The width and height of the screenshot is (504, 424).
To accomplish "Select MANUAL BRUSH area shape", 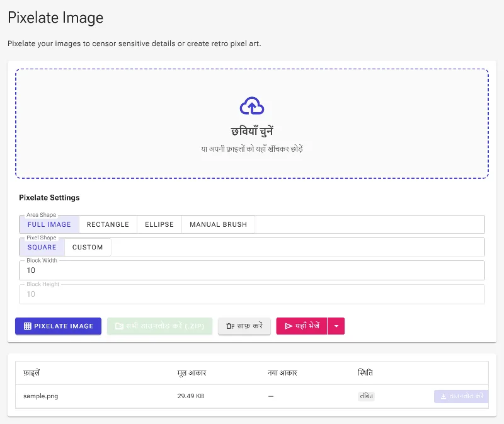I will pos(218,224).
